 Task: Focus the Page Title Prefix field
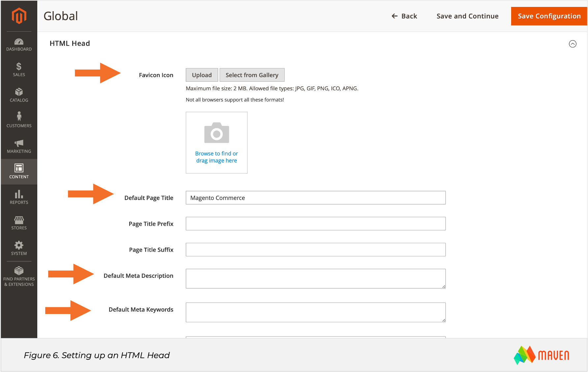coord(316,224)
